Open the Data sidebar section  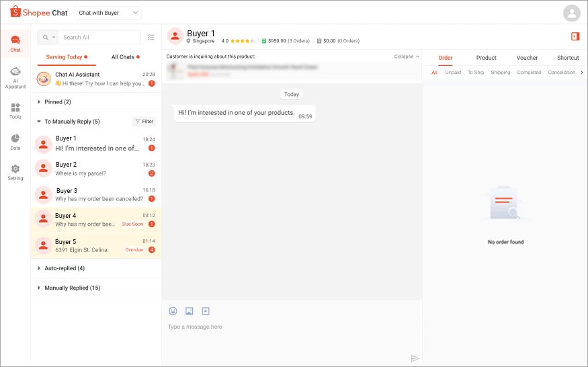pyautogui.click(x=15, y=142)
